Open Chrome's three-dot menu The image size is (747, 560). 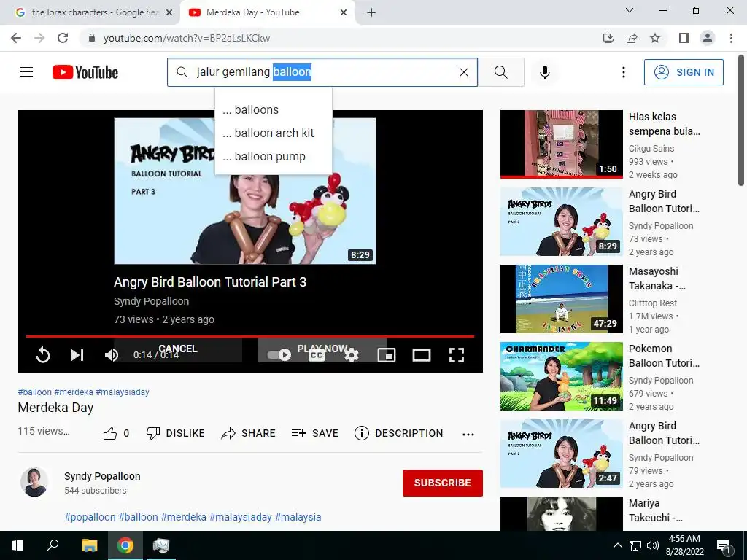coord(731,38)
